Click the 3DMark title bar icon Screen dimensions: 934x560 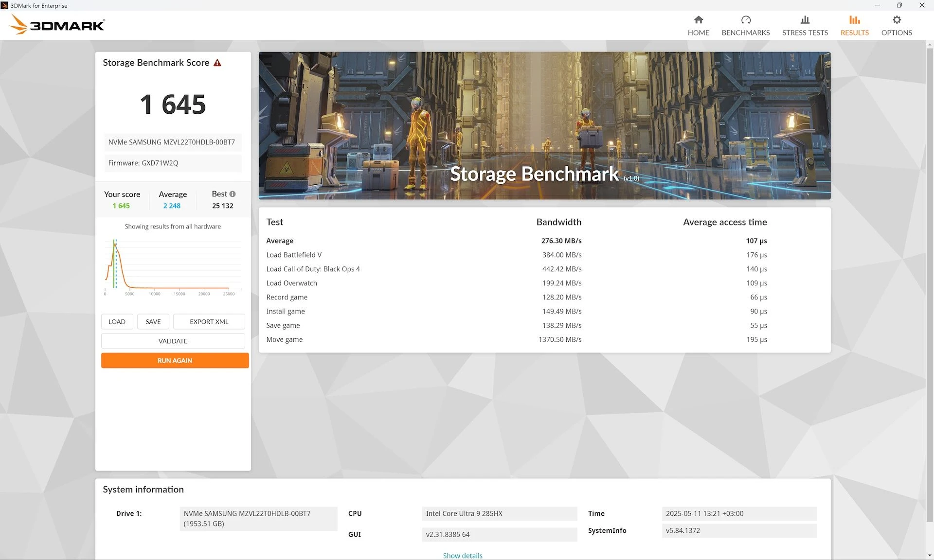coord(5,5)
